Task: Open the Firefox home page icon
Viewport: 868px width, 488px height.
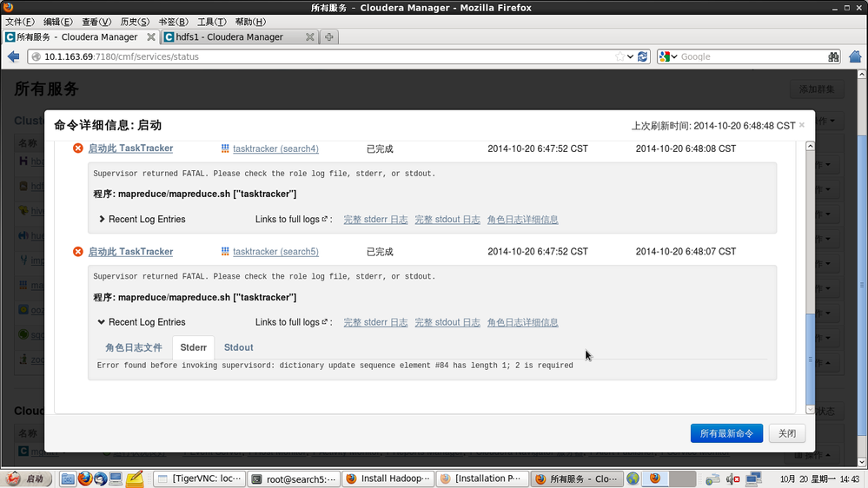Action: point(855,56)
